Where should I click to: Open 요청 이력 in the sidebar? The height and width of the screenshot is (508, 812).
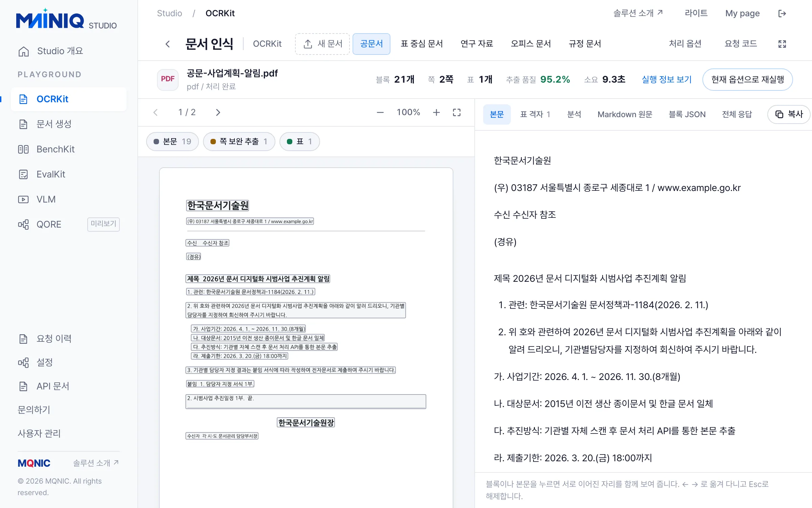pos(69,339)
